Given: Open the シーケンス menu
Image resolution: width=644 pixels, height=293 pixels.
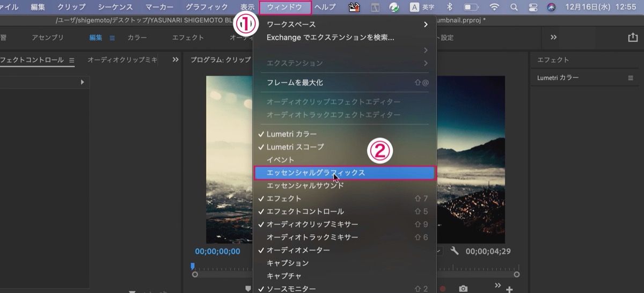Looking at the screenshot, I should point(115,8).
